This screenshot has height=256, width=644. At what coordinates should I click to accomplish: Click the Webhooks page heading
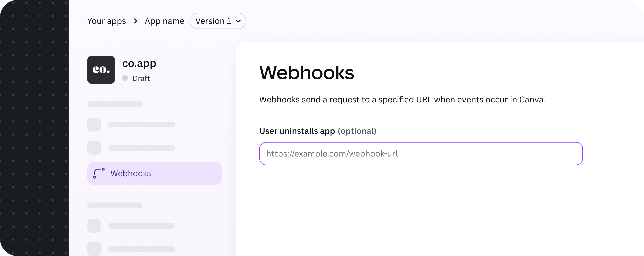tap(307, 73)
